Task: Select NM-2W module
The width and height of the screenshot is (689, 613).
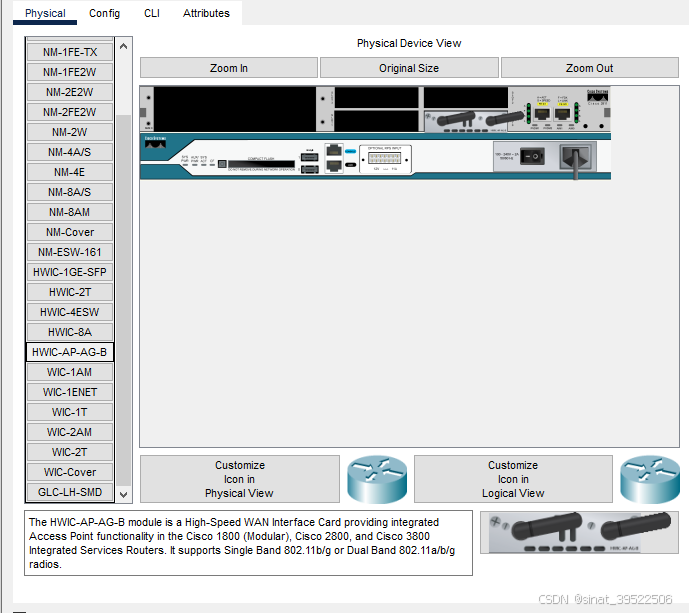Action: (x=70, y=132)
